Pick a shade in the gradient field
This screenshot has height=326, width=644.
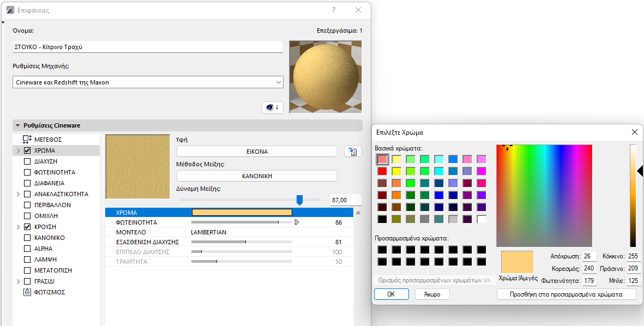tap(544, 196)
